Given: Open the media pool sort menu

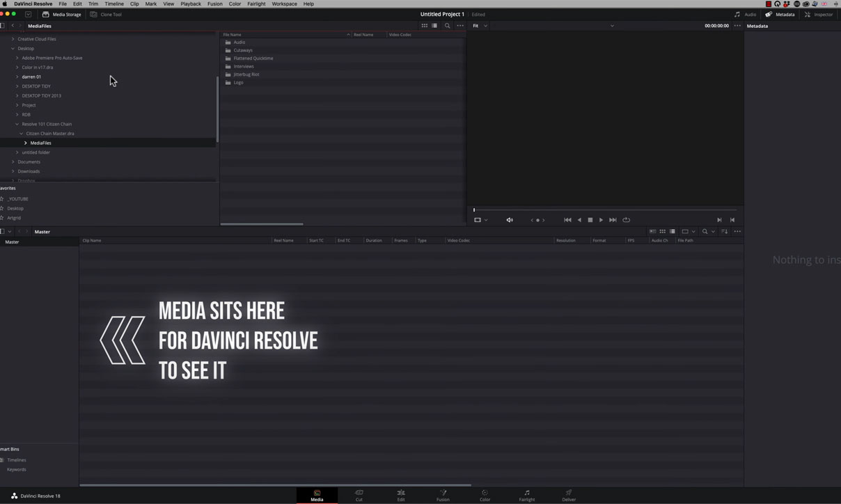Looking at the screenshot, I should 725,232.
